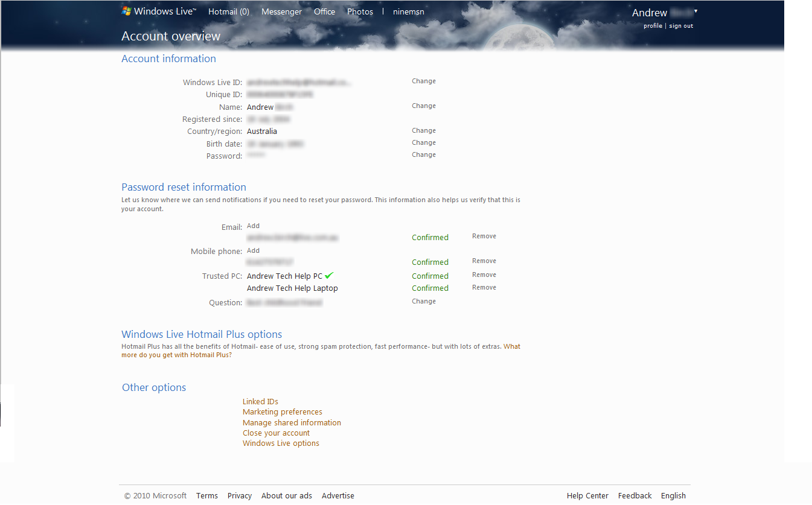Add a new Mobile phone number
Screen dimensions: 812x505
[x=253, y=250]
